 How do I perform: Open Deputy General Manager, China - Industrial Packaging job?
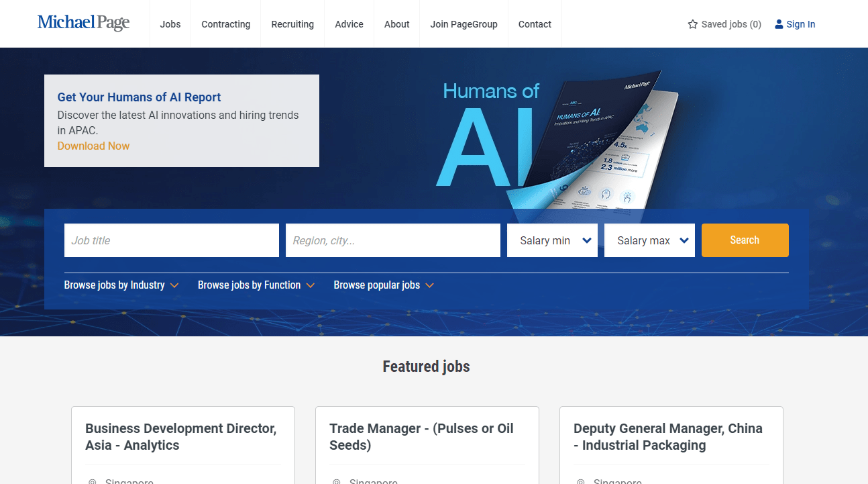click(x=668, y=437)
